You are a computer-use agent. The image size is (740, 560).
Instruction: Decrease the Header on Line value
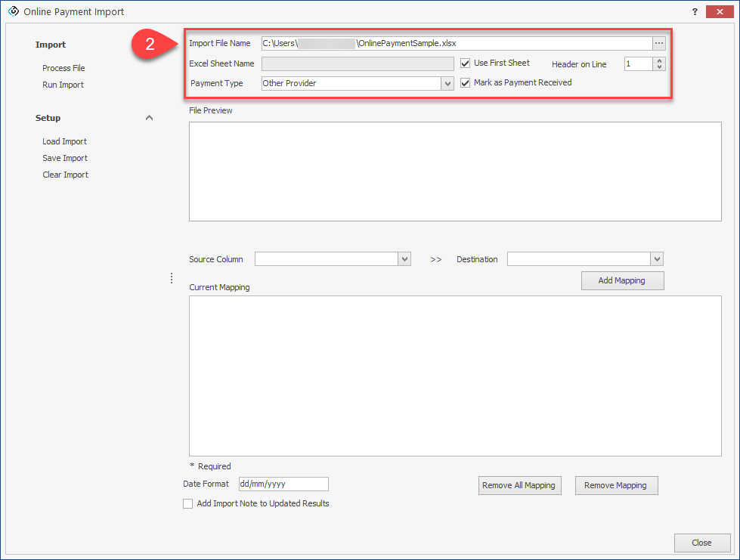point(659,68)
